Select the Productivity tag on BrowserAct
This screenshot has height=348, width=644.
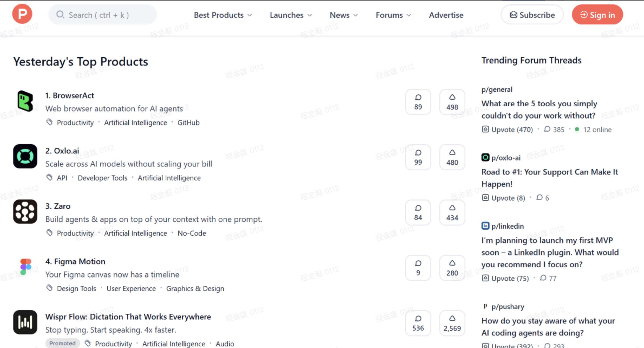click(75, 123)
